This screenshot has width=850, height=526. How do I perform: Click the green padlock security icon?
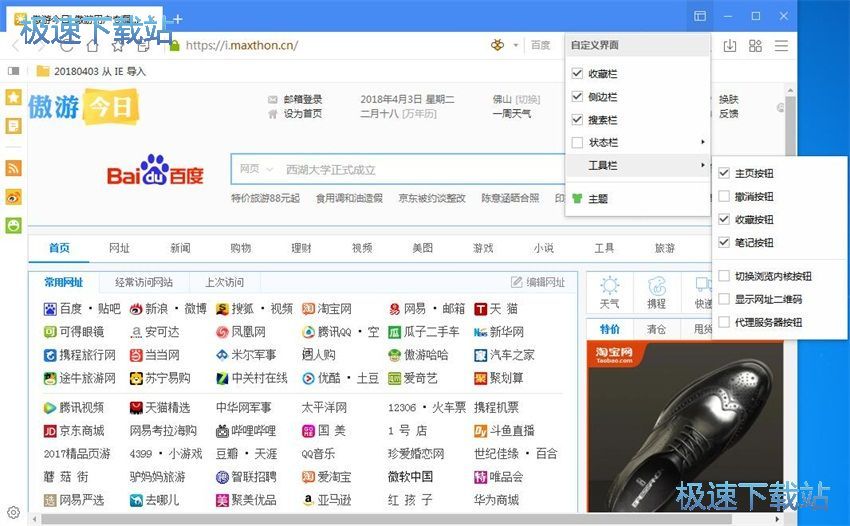pos(174,46)
